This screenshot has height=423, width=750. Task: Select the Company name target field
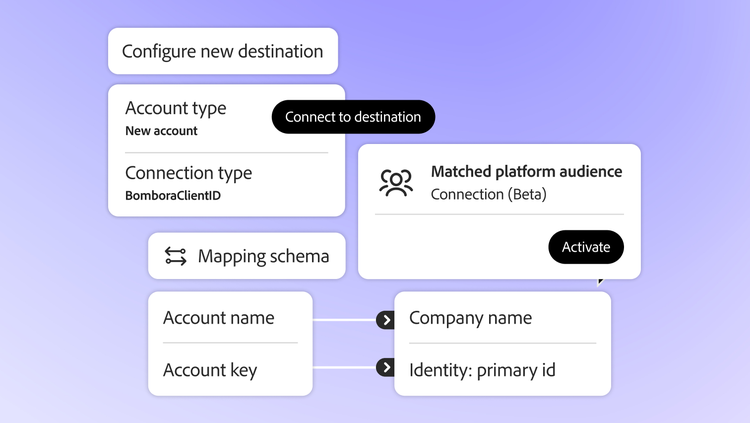(x=470, y=318)
